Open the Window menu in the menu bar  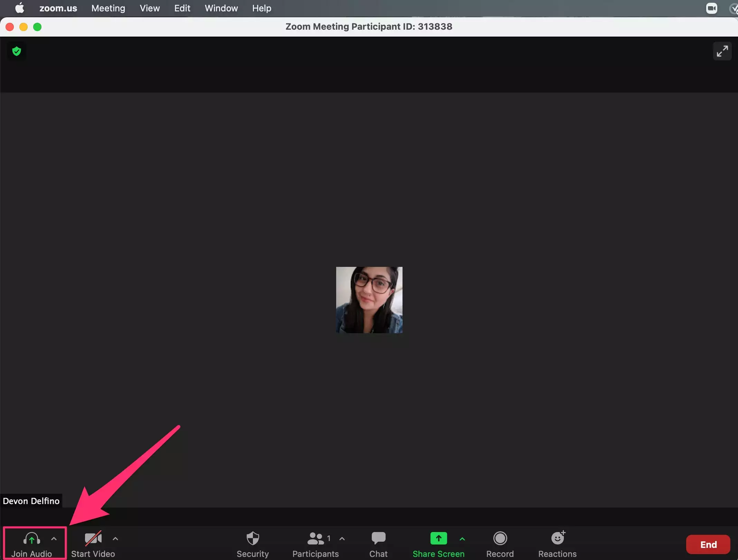(x=221, y=8)
